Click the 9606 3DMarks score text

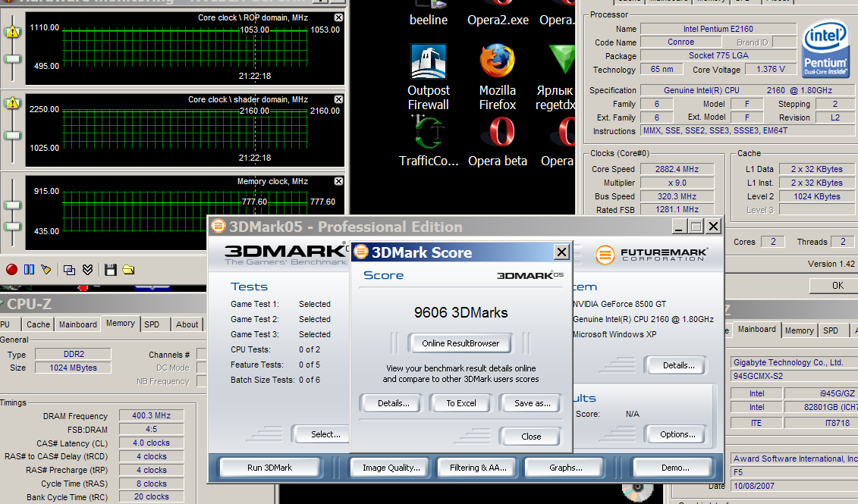pyautogui.click(x=460, y=312)
